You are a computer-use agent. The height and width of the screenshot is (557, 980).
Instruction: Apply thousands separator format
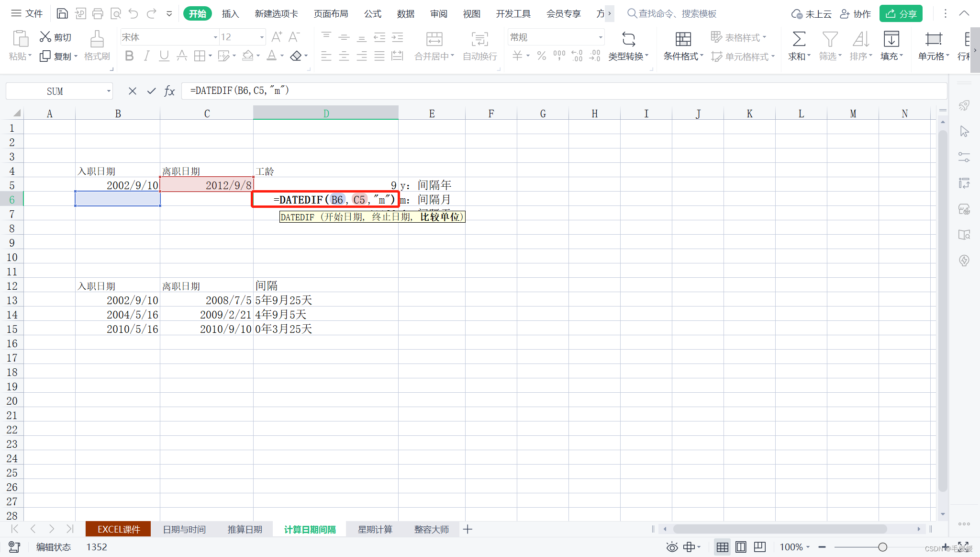click(559, 56)
